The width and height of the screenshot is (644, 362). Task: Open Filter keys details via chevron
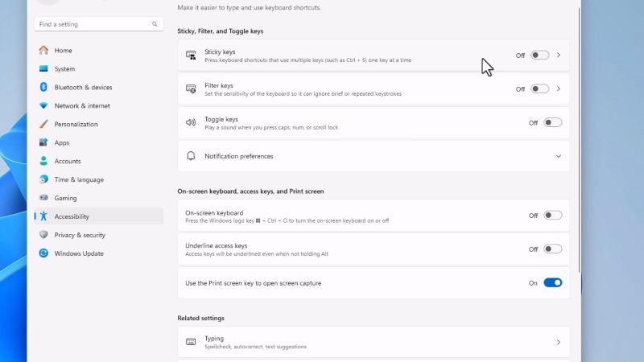[x=559, y=88]
